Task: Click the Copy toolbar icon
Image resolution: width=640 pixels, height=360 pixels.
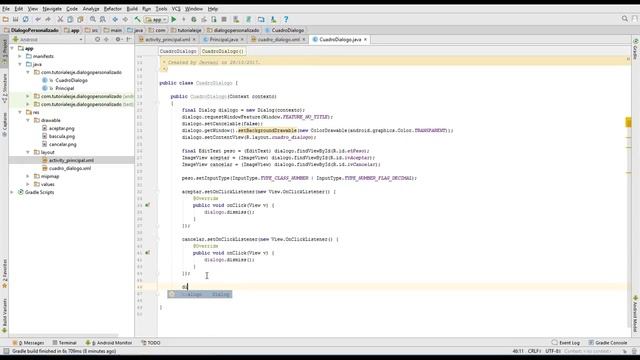Action: tap(70, 19)
